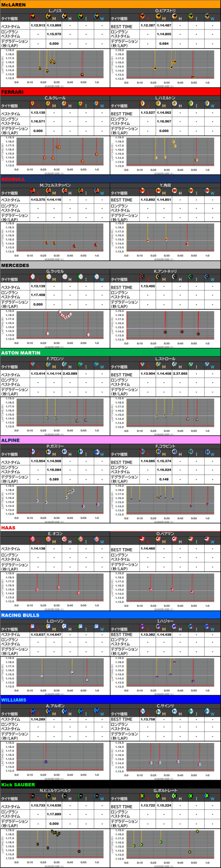Image resolution: width=221 pixels, height=868 pixels.
Task: Select Alpine soft tyre icon for F.コラピント
Action: (142, 452)
